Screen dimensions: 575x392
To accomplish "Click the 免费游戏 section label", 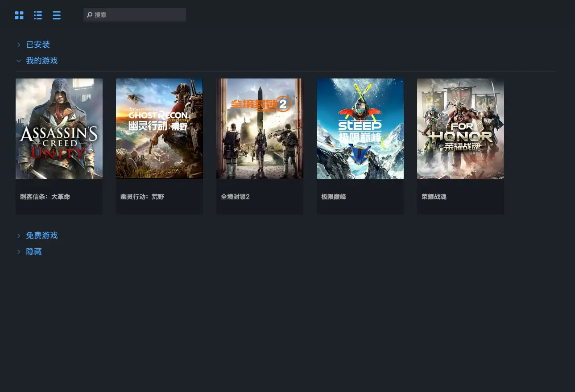I will (x=42, y=235).
